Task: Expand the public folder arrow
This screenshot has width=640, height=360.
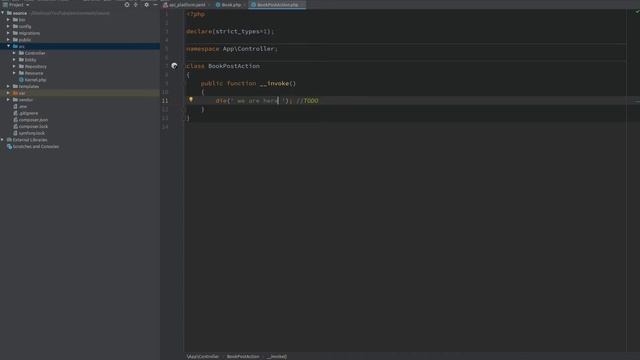Action: (9, 40)
